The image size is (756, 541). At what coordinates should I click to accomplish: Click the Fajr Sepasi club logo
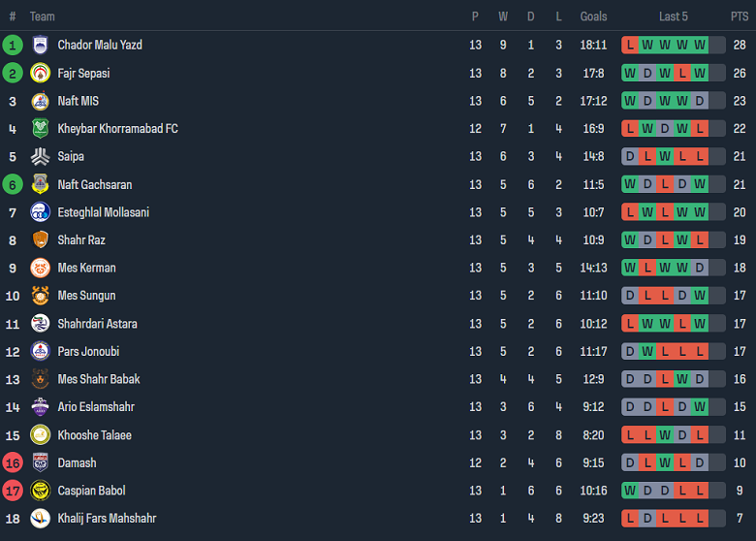40,73
